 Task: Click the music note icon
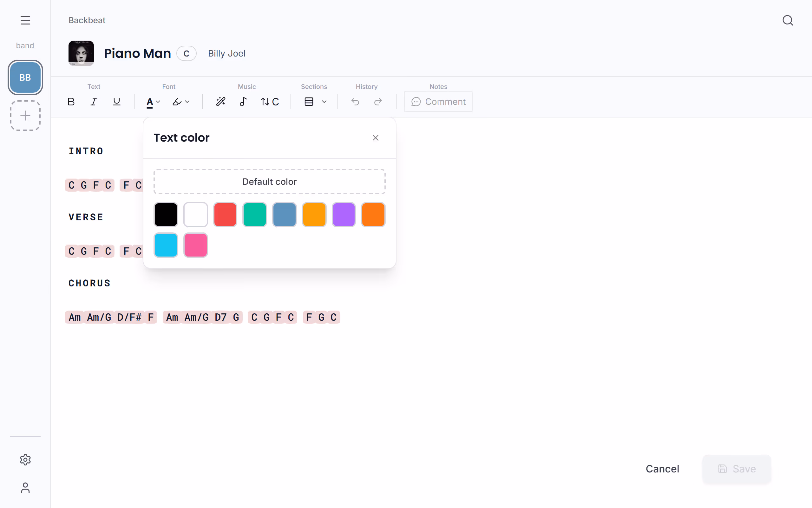click(243, 102)
